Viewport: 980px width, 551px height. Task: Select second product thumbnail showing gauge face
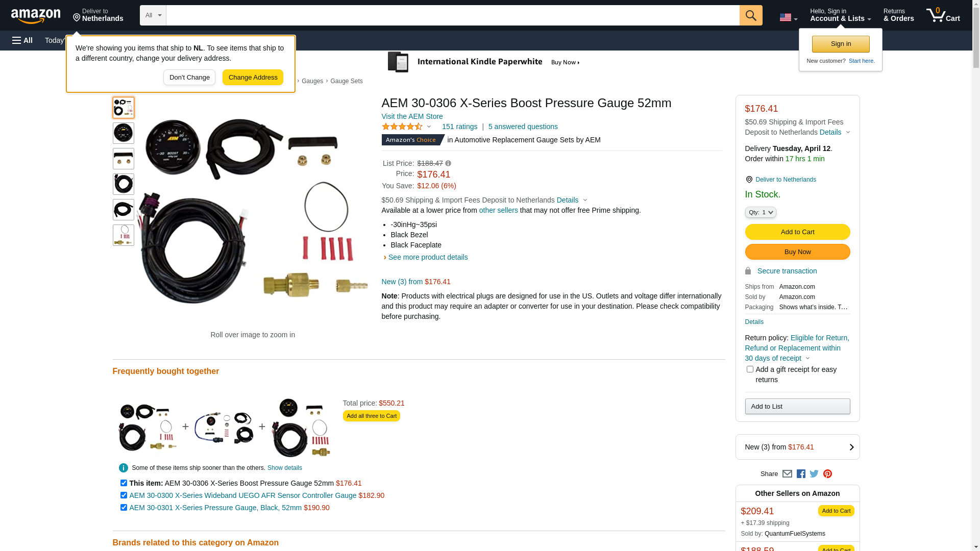pos(124,133)
